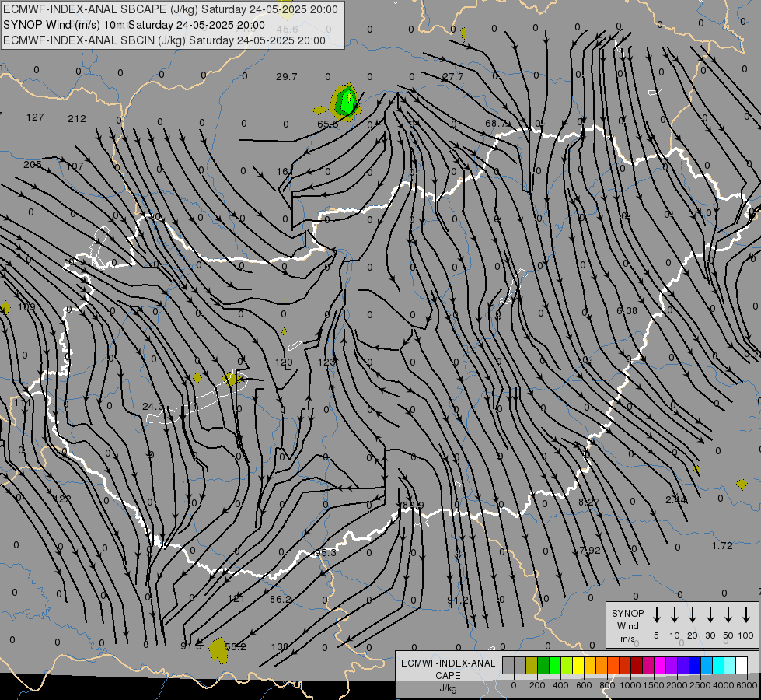Choose the white swatch ending the CAPE scale
The image size is (761, 700).
coord(742,666)
